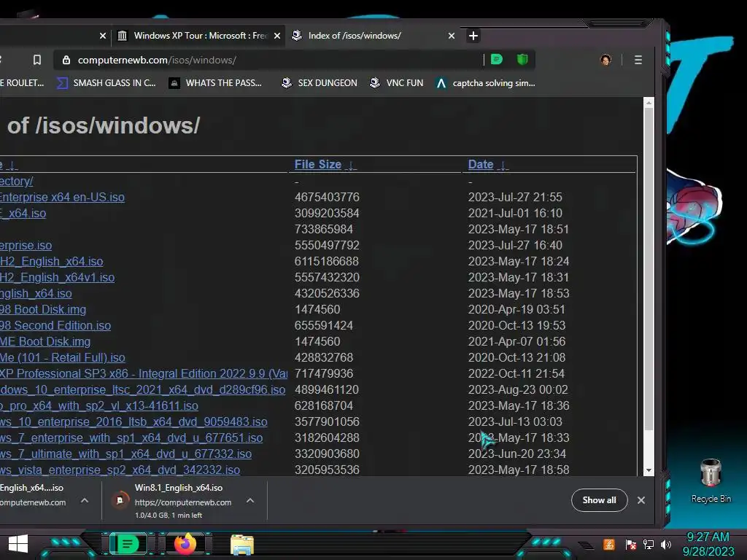Download XP Professional SP3 x86 Integral Edition
The height and width of the screenshot is (560, 747).
click(144, 374)
